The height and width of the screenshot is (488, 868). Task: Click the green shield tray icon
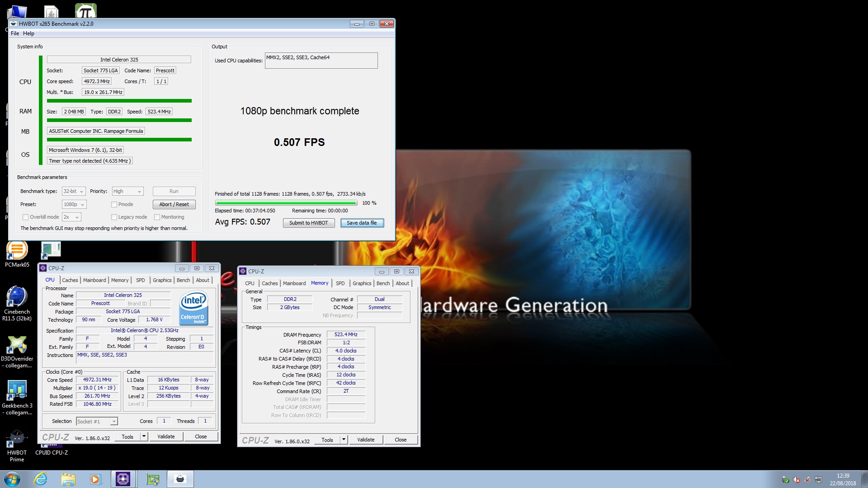point(786,479)
